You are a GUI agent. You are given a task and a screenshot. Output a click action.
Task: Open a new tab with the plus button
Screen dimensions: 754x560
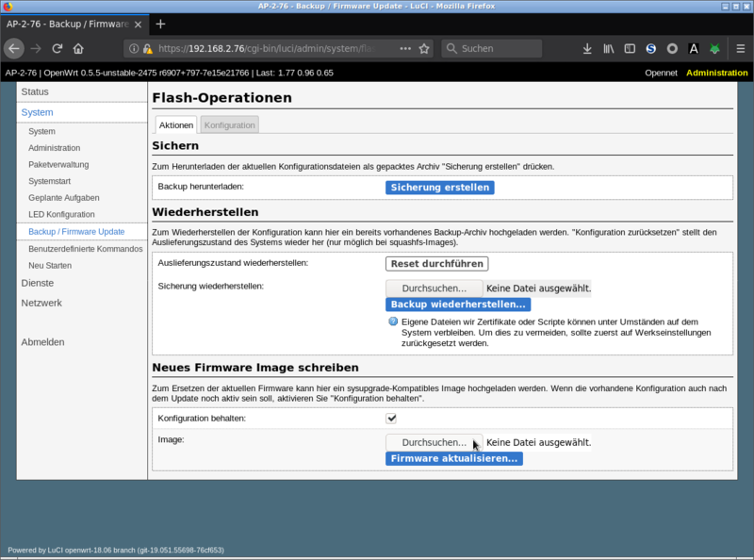click(160, 25)
